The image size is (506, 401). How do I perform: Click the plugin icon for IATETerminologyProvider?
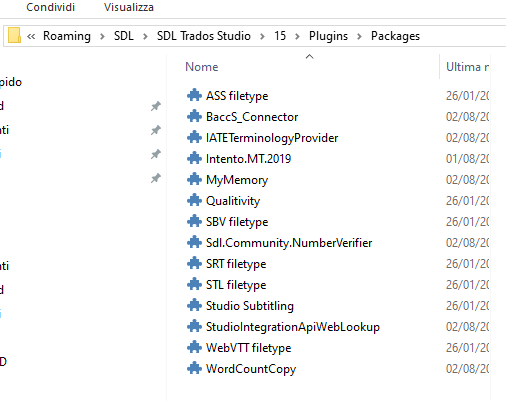tap(194, 138)
